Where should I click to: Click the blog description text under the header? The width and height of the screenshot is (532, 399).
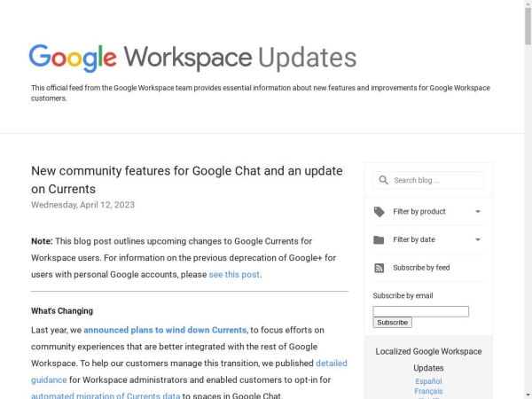click(x=261, y=93)
